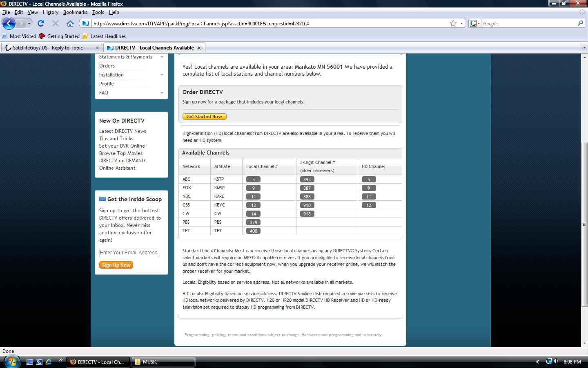Click the orange Sign Up Now button
The image size is (588, 368).
tap(116, 265)
